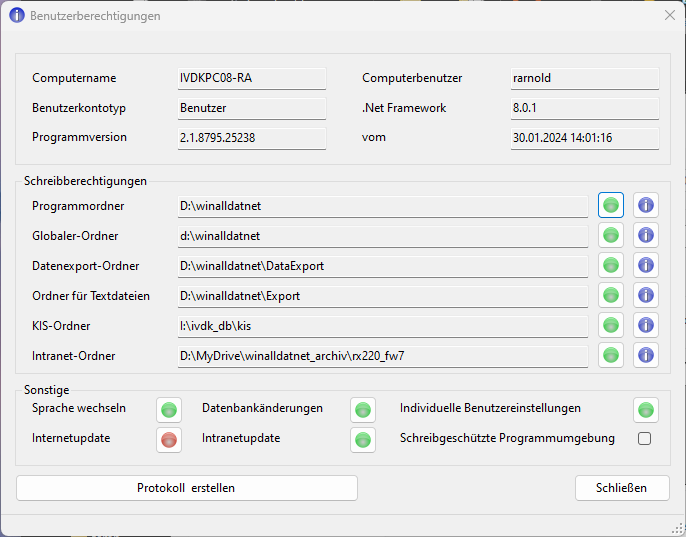Viewport: 686px width, 537px height.
Task: Open info icon for Datenexport-Ordner row
Action: point(646,265)
